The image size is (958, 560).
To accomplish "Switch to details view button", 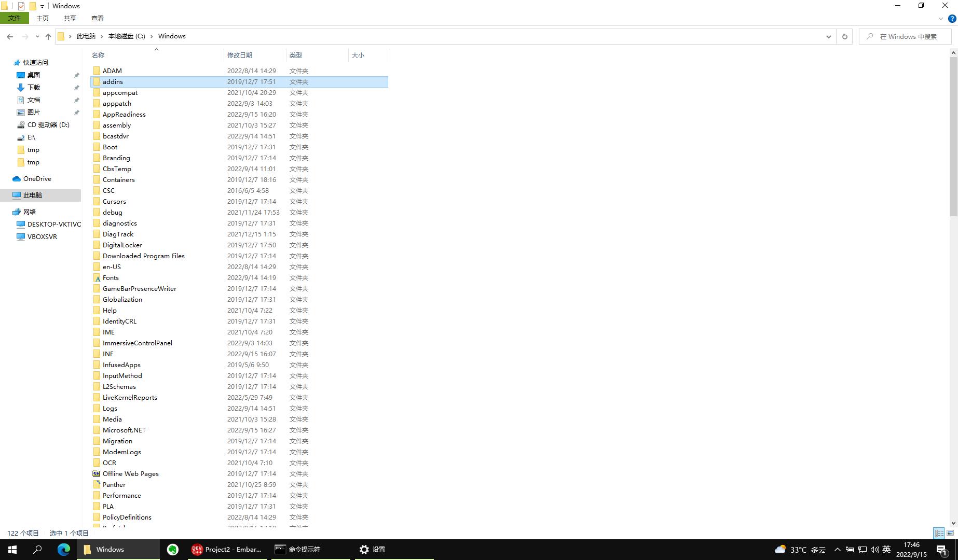I will pyautogui.click(x=939, y=533).
